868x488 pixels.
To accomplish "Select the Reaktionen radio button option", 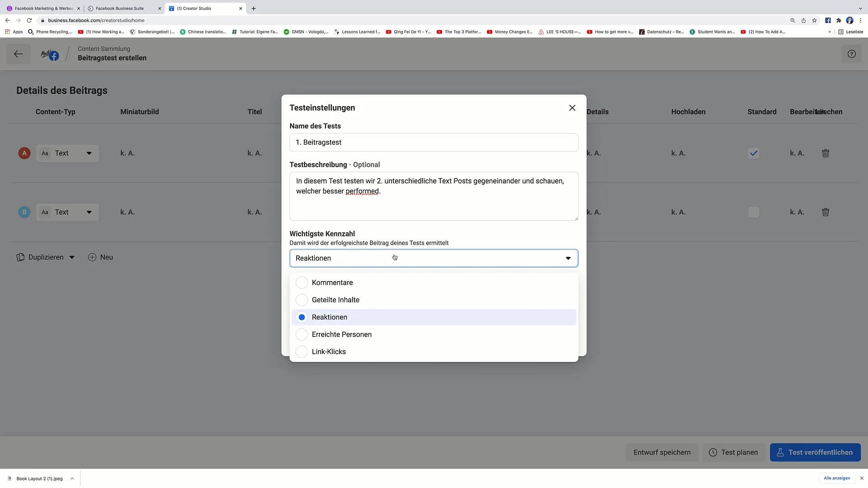I will (x=302, y=317).
